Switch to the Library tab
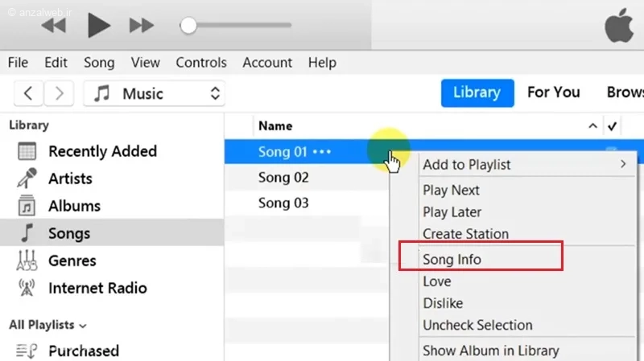644x361 pixels. click(x=477, y=92)
